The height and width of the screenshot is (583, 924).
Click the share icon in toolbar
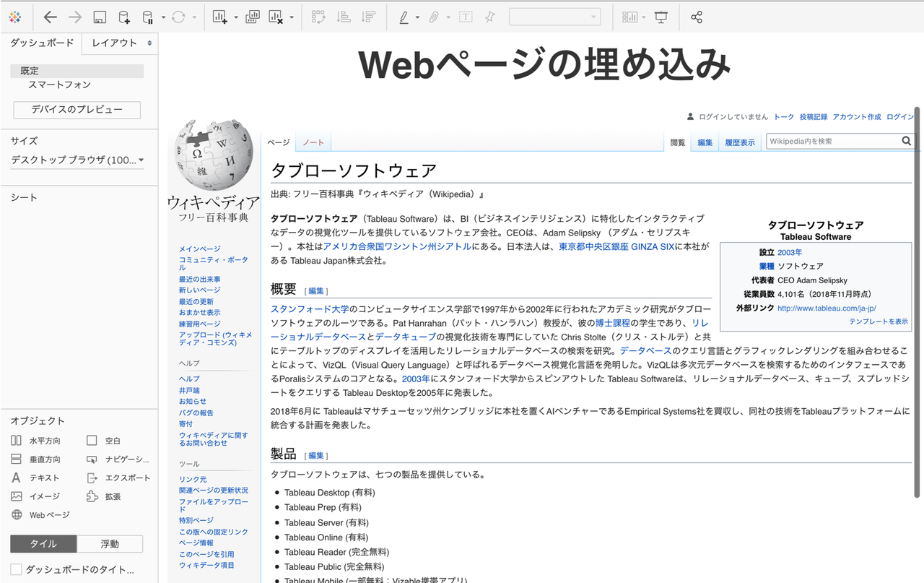[697, 17]
